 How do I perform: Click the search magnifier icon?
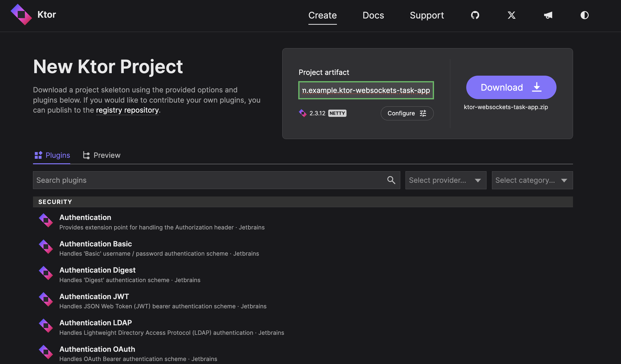coord(391,180)
